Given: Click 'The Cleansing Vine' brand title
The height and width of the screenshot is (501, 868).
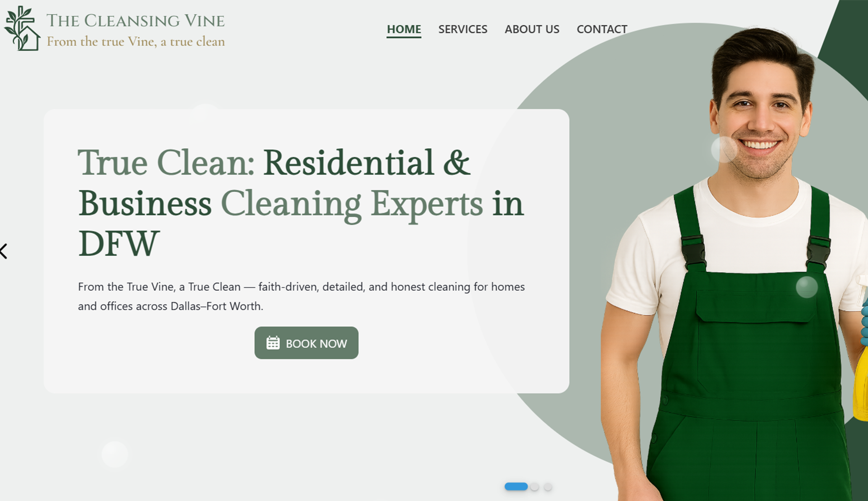Looking at the screenshot, I should (x=135, y=20).
